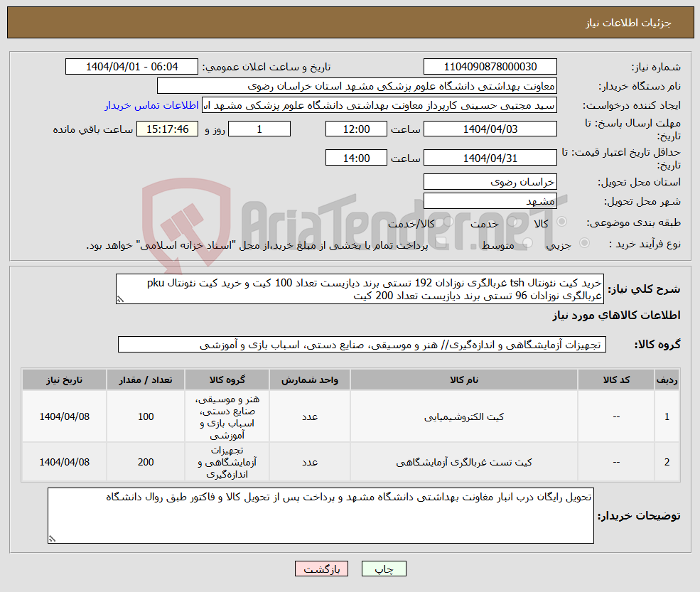Click quantity 100 in row 1
Viewport: 700px width, 592px height.
pos(146,416)
